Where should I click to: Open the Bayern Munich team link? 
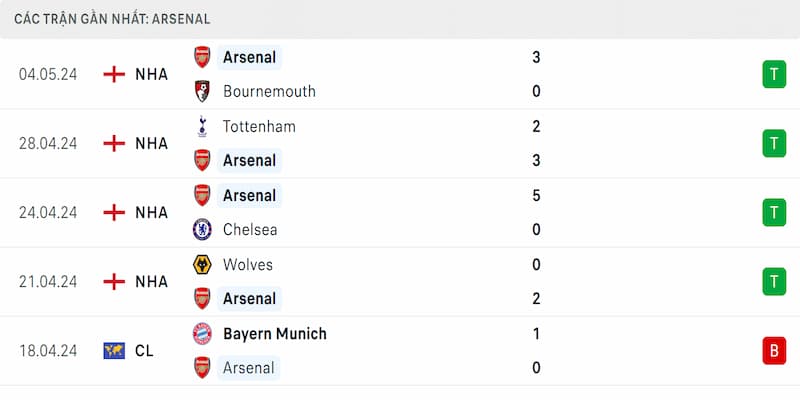tap(275, 334)
